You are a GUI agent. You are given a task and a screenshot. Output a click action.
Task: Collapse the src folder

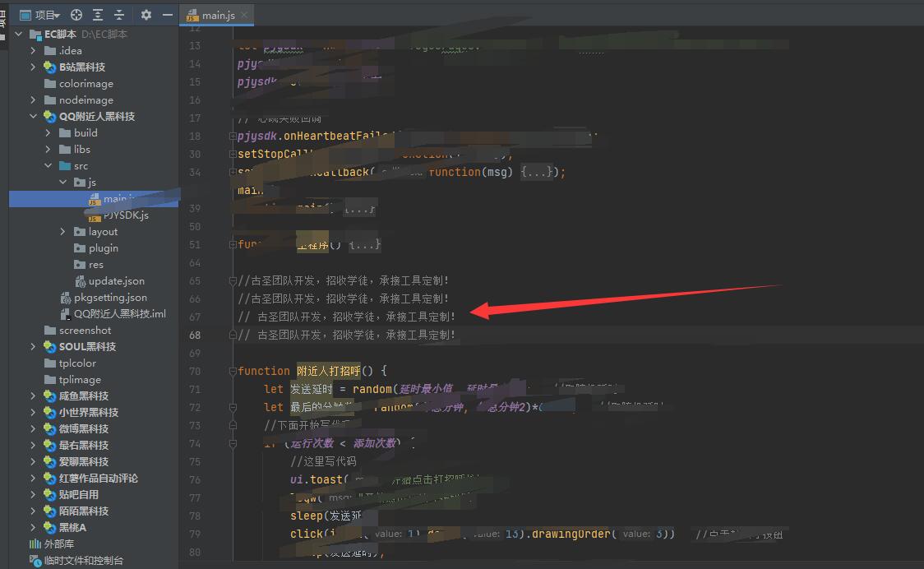pos(49,166)
